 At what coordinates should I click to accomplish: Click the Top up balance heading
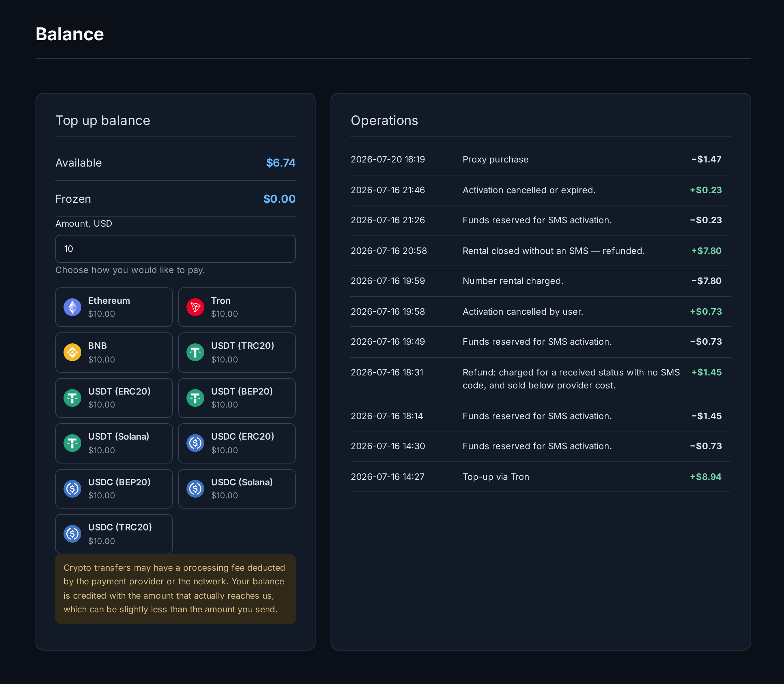pyautogui.click(x=103, y=120)
